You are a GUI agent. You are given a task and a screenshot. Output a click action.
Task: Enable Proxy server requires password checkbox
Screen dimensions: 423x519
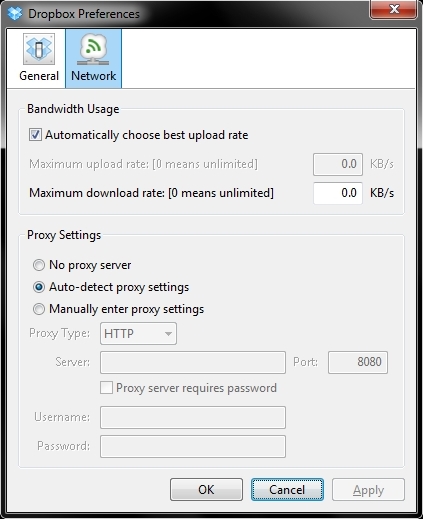coord(106,388)
